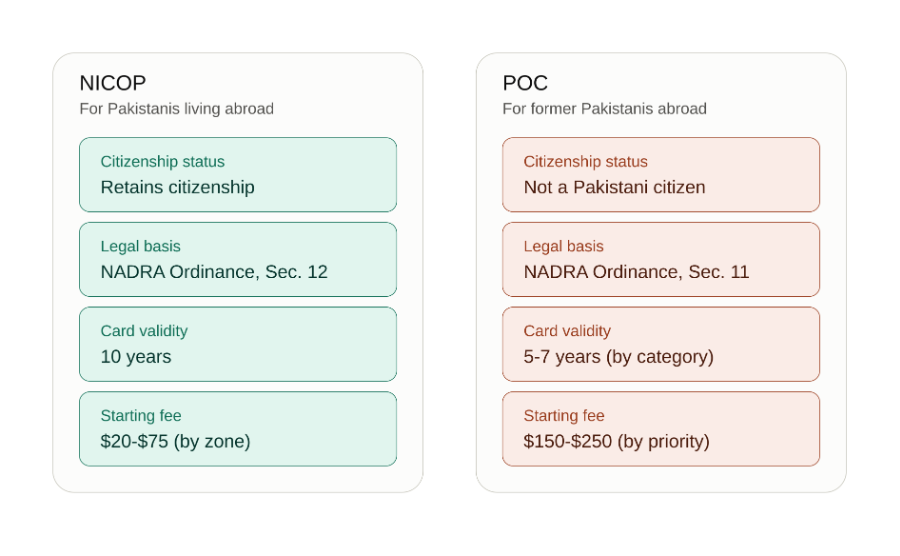900x556 pixels.
Task: Click 'Retains citizenship' text
Action: coord(177,187)
